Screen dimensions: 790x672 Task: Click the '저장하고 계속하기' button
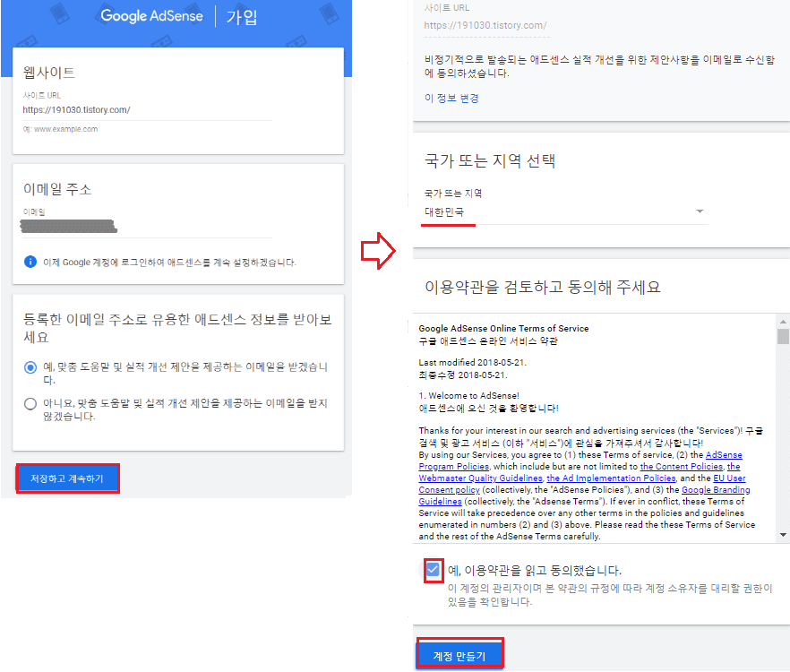pos(67,478)
